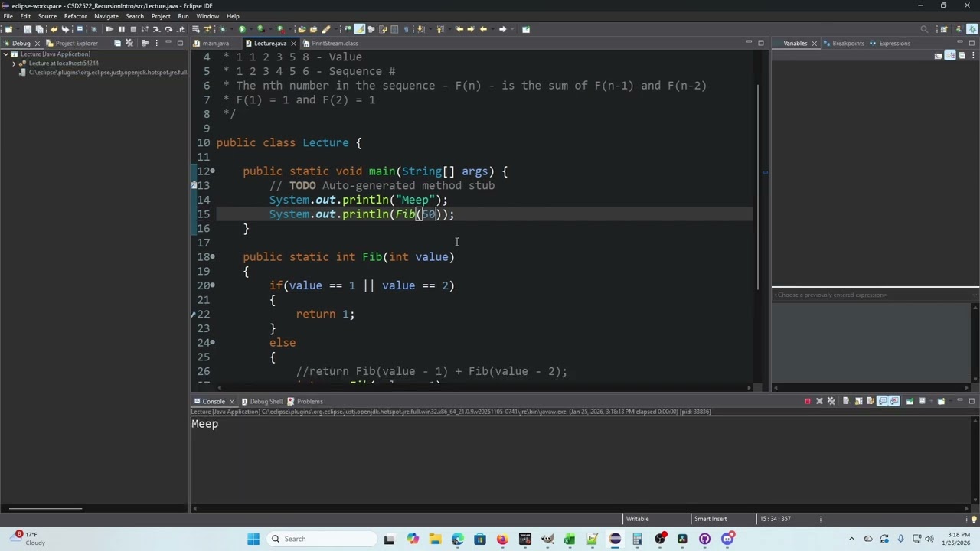Close the Debug view tab
The image size is (980, 551).
(37, 44)
